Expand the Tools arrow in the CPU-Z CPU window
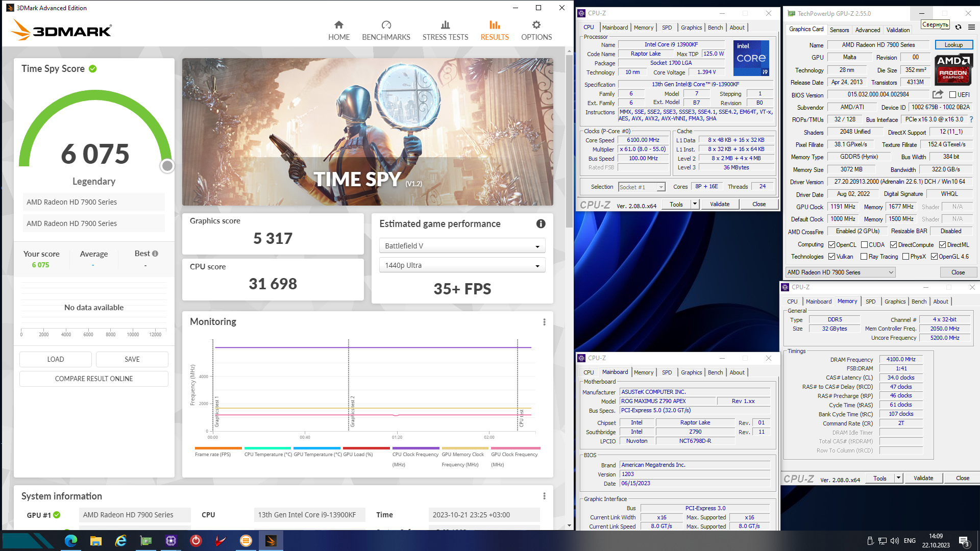The height and width of the screenshot is (551, 980). click(695, 204)
